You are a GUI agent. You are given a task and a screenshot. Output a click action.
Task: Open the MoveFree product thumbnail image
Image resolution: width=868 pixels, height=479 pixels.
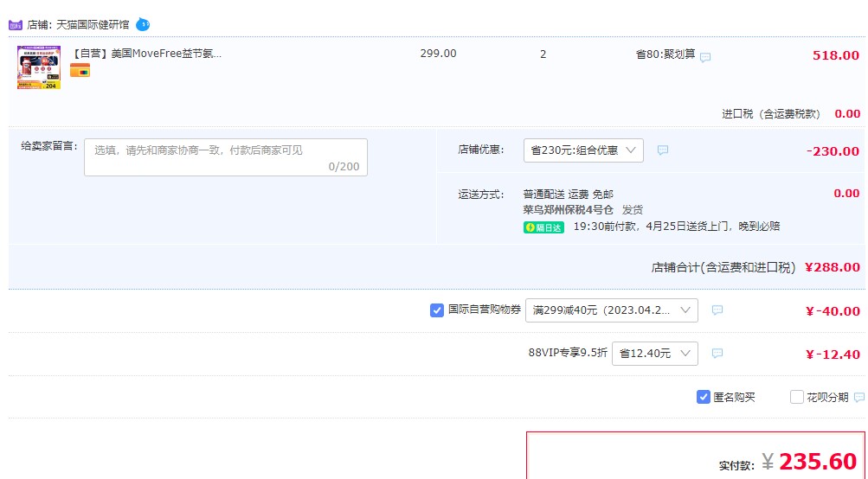tap(39, 67)
